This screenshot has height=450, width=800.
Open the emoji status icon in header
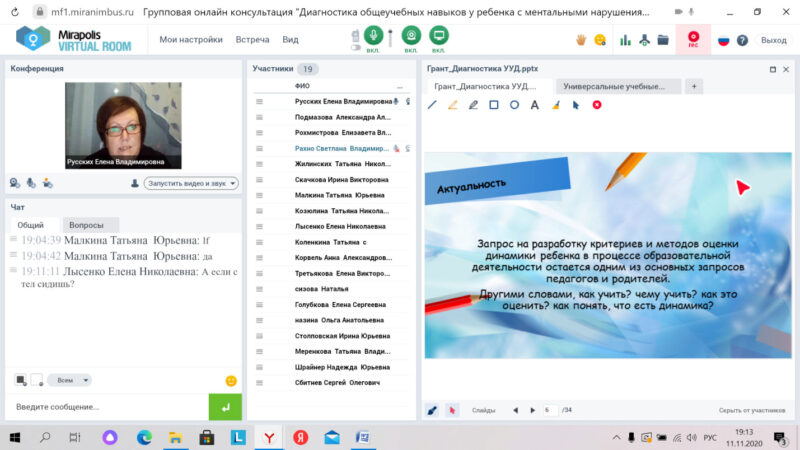[x=600, y=40]
